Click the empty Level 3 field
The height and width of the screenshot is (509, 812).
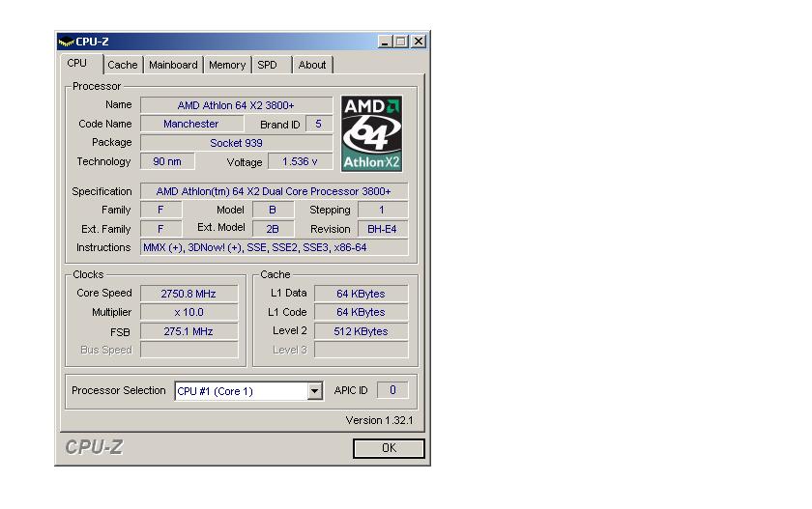361,351
